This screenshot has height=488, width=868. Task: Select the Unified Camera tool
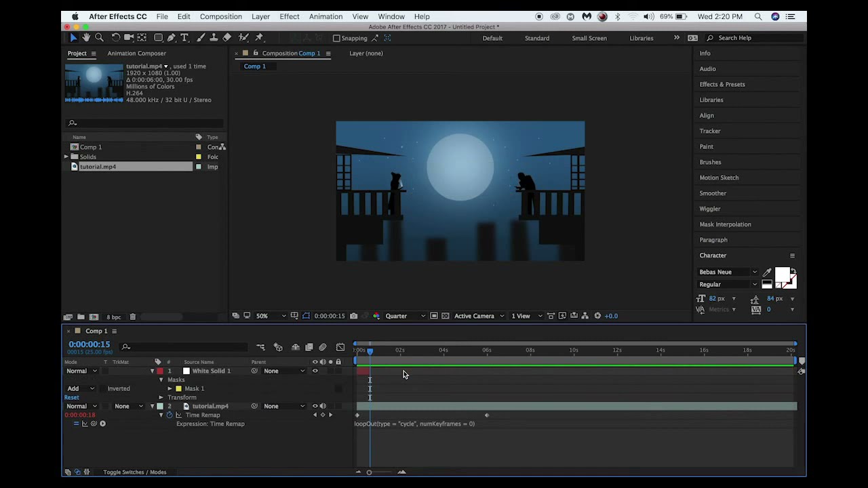pos(129,38)
